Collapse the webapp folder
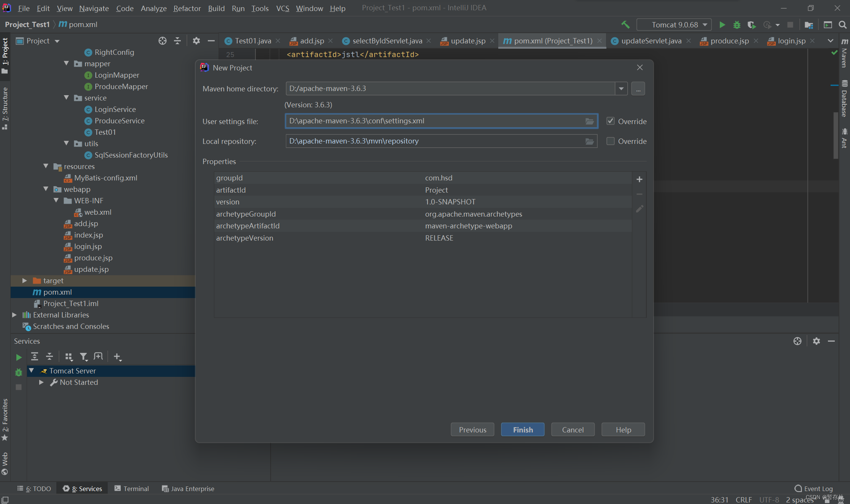 (x=46, y=189)
